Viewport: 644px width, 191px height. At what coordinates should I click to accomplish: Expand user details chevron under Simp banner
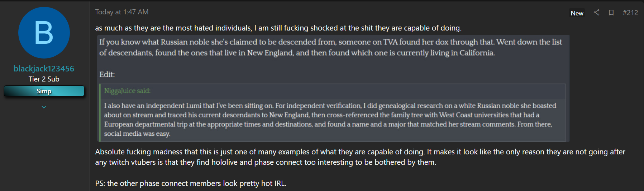(44, 107)
